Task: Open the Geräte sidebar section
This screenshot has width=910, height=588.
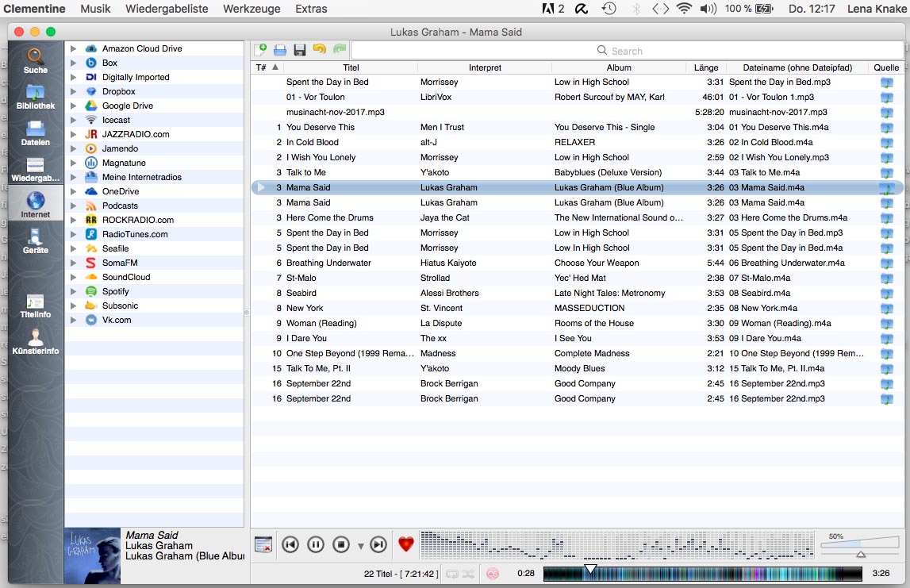Action: [36, 240]
